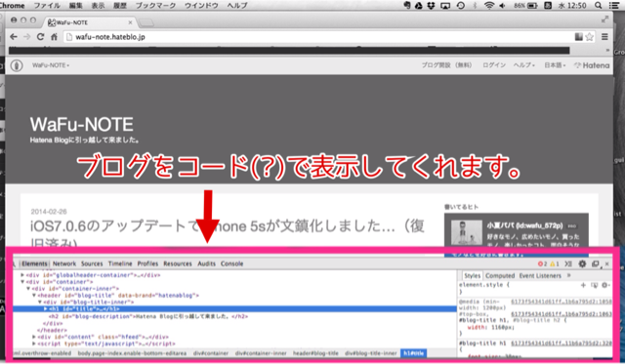
Task: Open the ブックマーク menu
Action: [x=155, y=5]
